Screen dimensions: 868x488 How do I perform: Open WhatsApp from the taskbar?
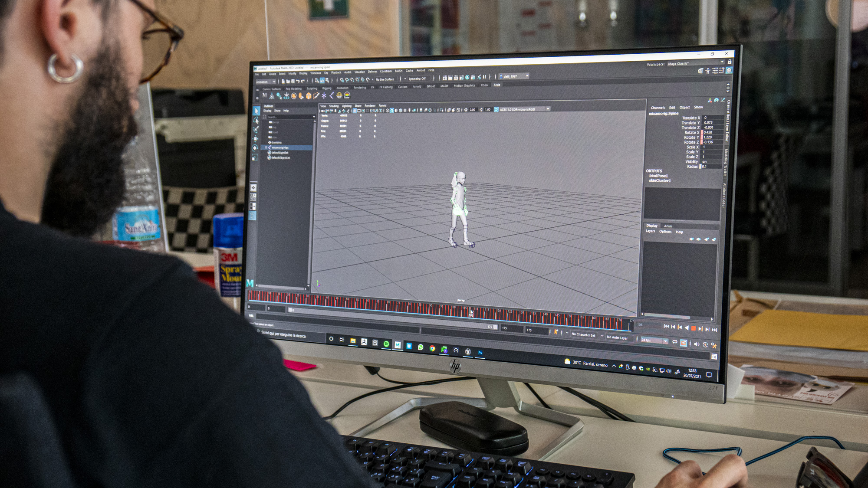click(x=421, y=347)
